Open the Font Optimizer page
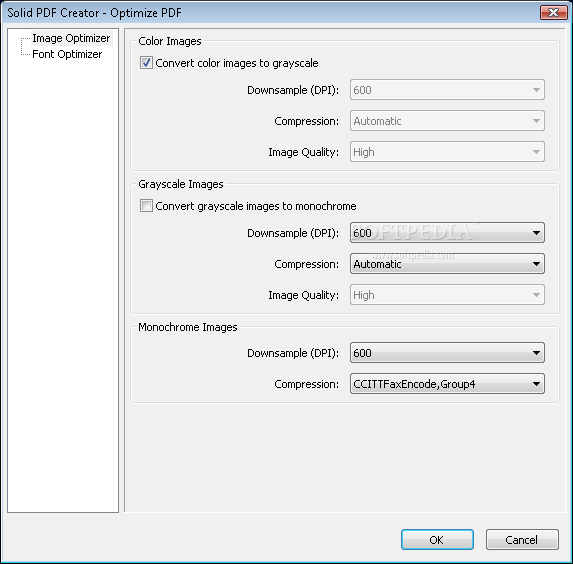The height and width of the screenshot is (564, 573). [x=67, y=54]
